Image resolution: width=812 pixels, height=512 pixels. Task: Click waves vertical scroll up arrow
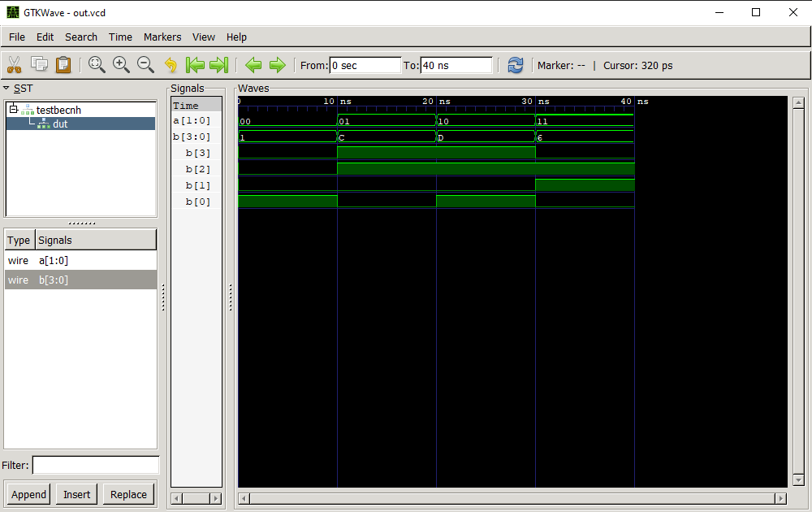pyautogui.click(x=798, y=102)
